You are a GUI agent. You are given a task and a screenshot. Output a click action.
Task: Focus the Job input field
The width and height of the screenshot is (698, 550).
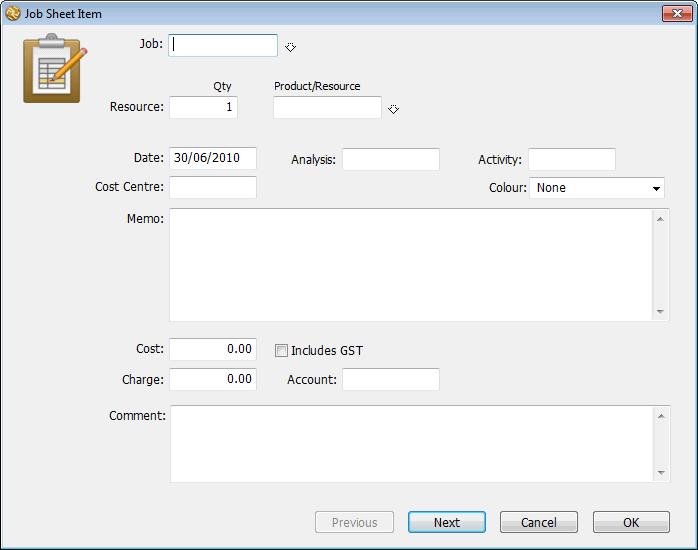223,45
